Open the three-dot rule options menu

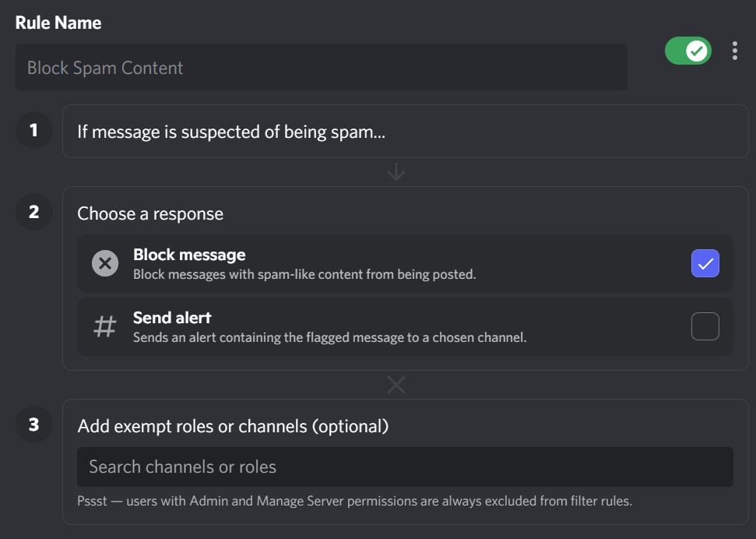tap(734, 51)
